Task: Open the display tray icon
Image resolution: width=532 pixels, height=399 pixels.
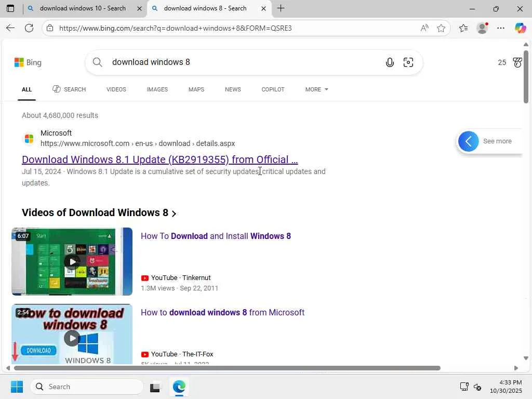Action: 464,387
